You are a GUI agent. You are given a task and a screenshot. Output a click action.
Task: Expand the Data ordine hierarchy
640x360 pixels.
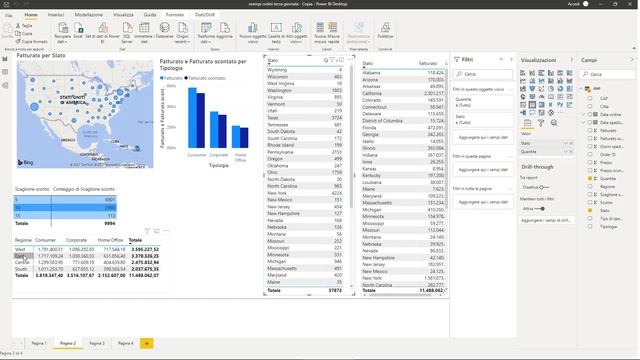pyautogui.click(x=584, y=114)
